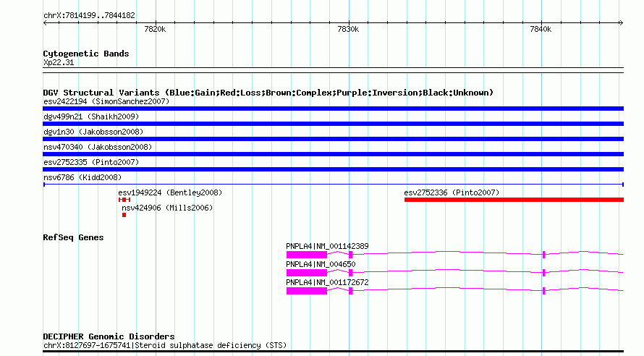Click the PNPLA4|NM_001172672 transcript label
The image size is (644, 356).
click(327, 282)
